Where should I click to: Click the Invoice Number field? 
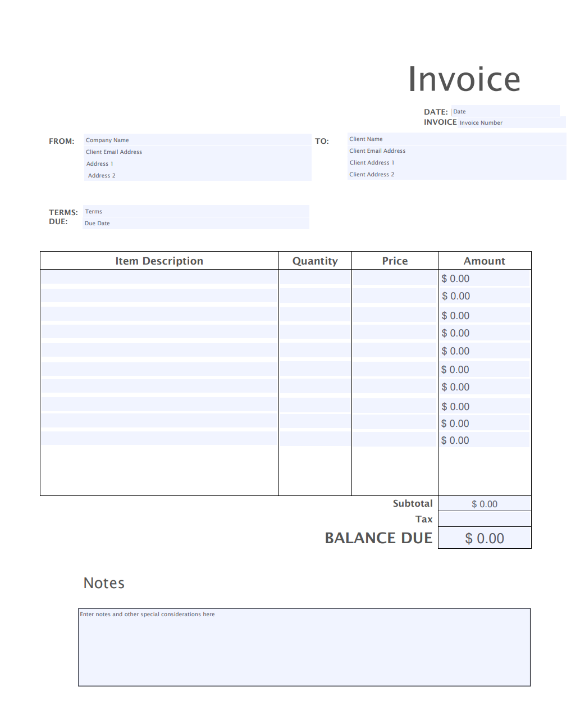[x=511, y=122]
